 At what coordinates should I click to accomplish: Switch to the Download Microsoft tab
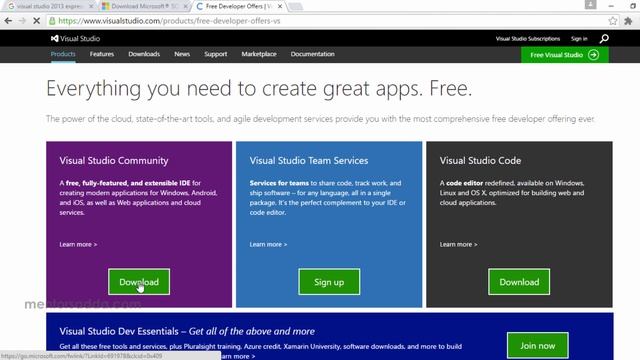tap(144, 7)
